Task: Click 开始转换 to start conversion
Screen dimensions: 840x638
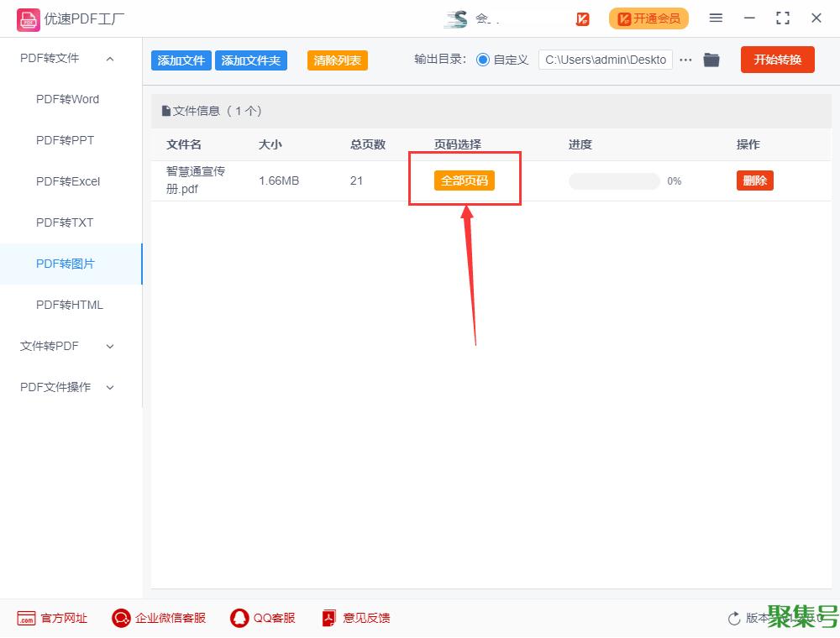Action: pyautogui.click(x=777, y=60)
